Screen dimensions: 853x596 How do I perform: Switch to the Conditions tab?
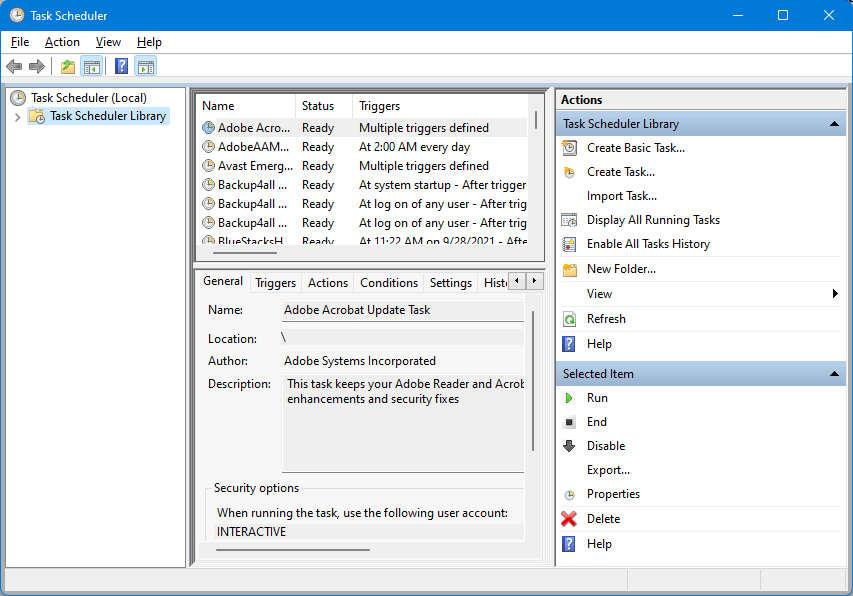[388, 282]
